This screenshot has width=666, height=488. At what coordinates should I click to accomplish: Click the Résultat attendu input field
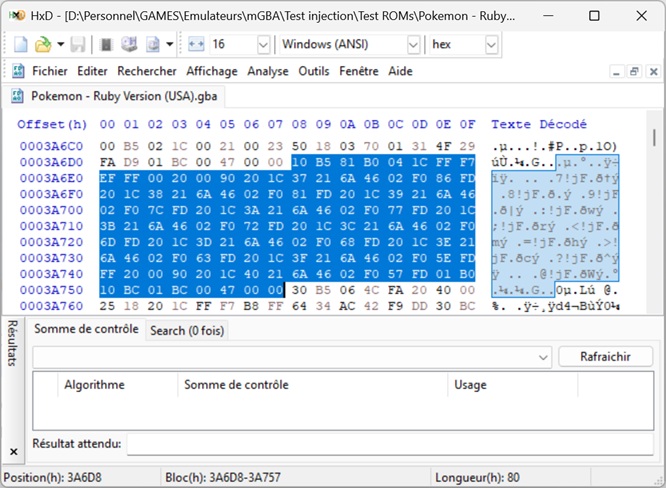390,443
